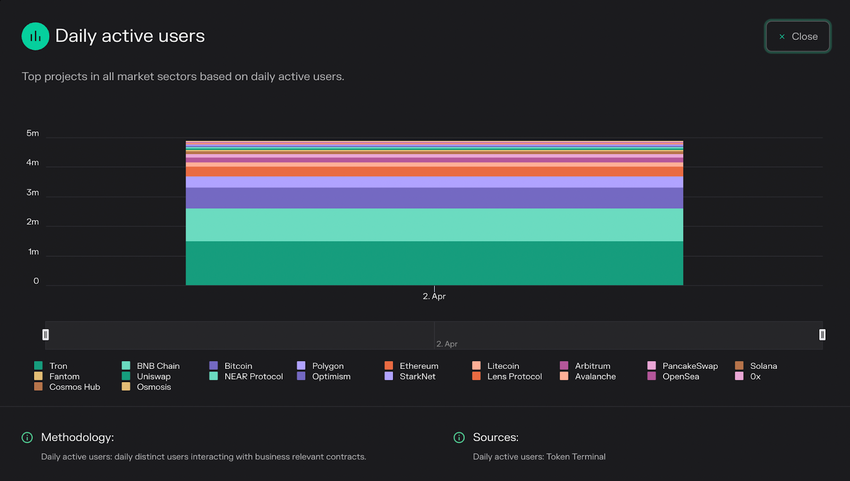Image resolution: width=850 pixels, height=481 pixels.
Task: Close the Daily active users panel
Action: (x=798, y=37)
